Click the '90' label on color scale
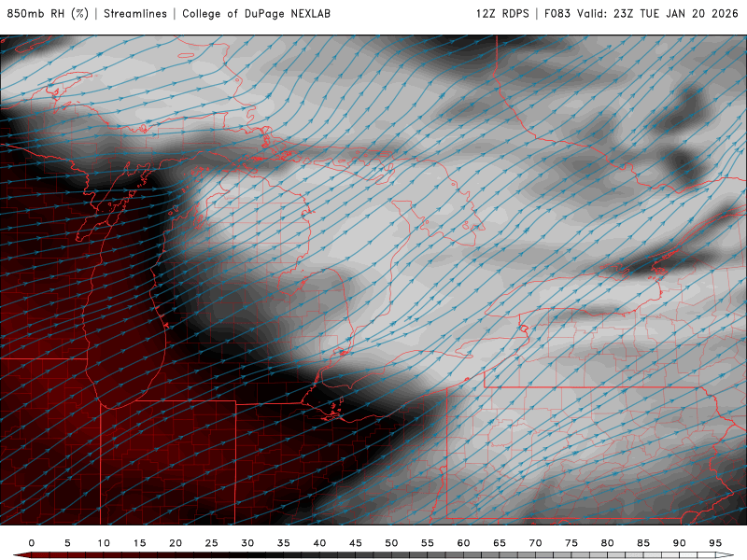The image size is (747, 560). click(x=680, y=543)
